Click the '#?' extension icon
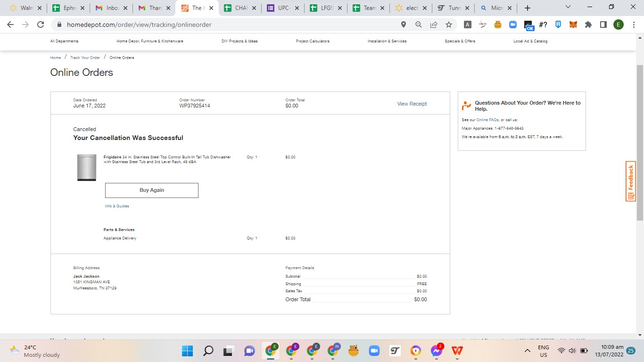This screenshot has height=362, width=644. [543, 25]
